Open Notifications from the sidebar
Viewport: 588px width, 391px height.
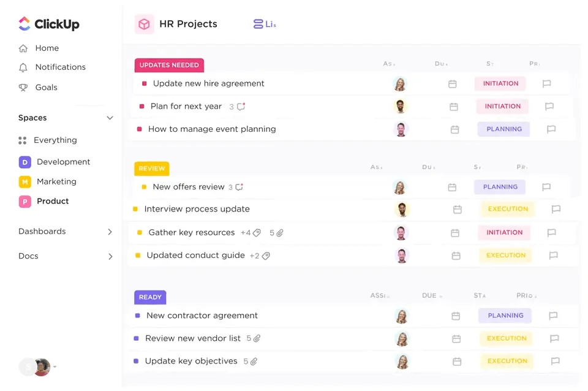point(52,67)
